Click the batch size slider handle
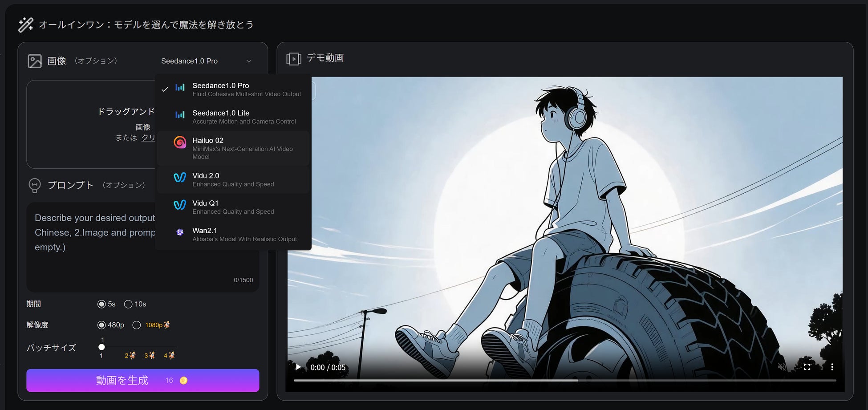The width and height of the screenshot is (868, 410). point(101,347)
